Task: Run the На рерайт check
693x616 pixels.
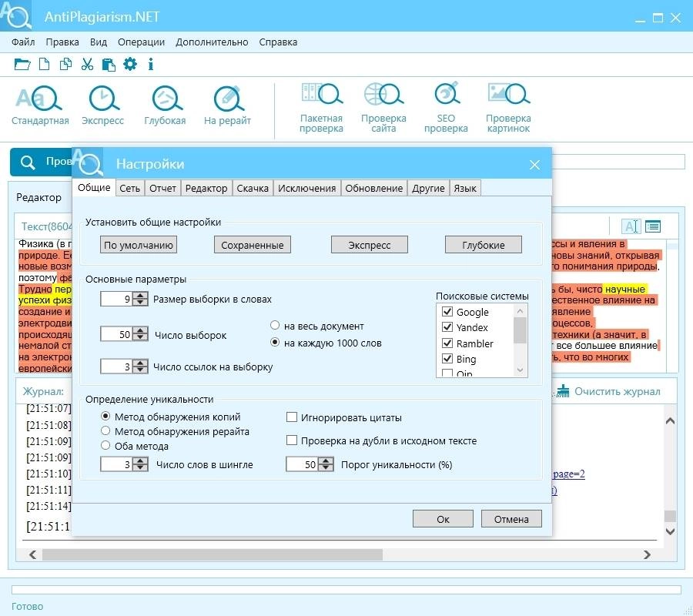Action: pyautogui.click(x=227, y=106)
